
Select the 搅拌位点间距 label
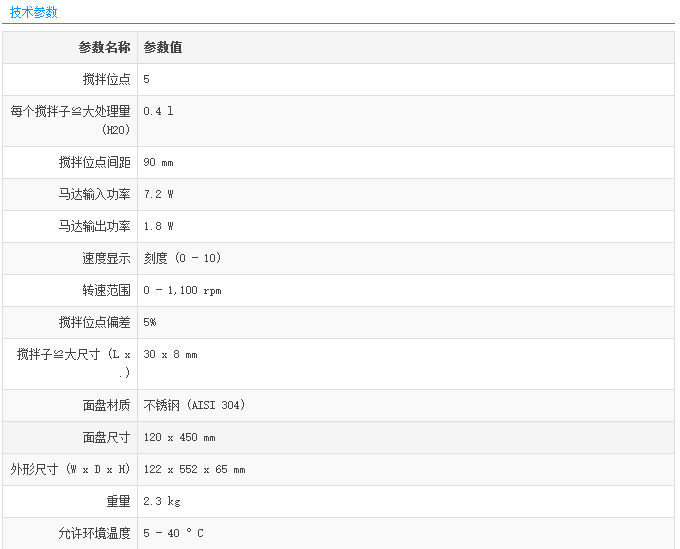click(x=94, y=162)
